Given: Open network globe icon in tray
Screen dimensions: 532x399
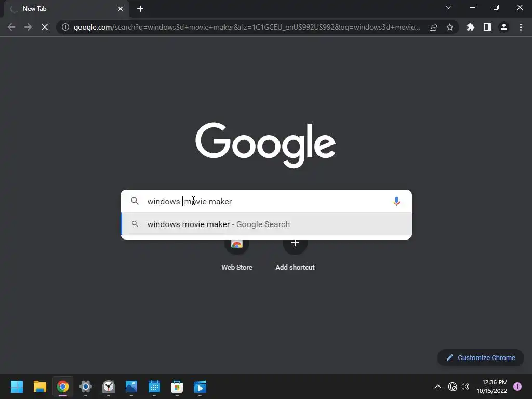Looking at the screenshot, I should coord(453,387).
